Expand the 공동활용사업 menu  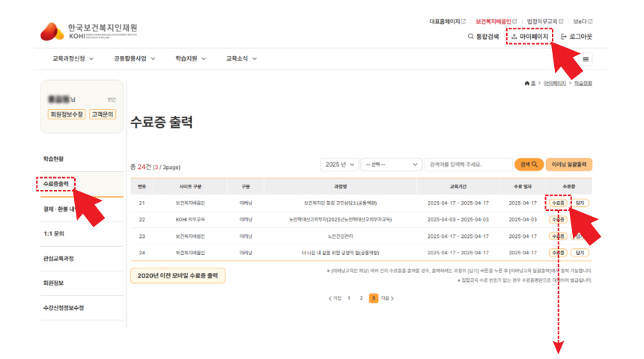coord(134,58)
